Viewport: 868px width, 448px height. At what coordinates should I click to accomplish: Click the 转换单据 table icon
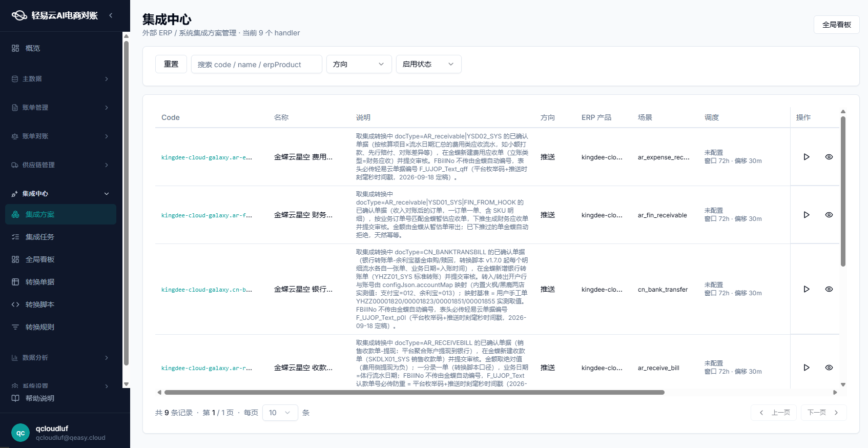click(15, 282)
